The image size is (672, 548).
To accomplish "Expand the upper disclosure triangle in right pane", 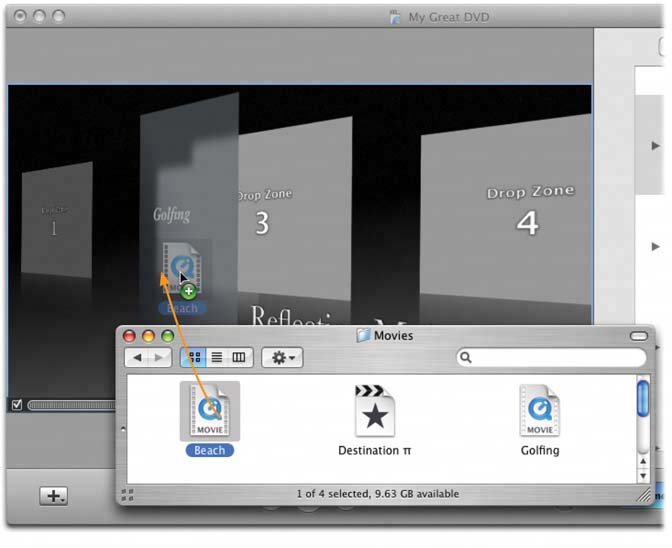I will point(655,146).
